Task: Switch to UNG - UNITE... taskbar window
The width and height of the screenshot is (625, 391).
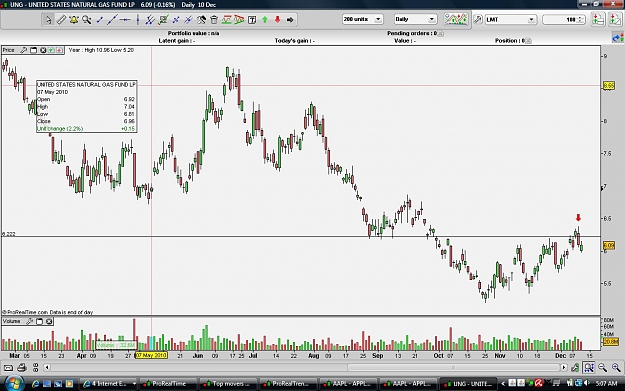Action: (x=468, y=384)
